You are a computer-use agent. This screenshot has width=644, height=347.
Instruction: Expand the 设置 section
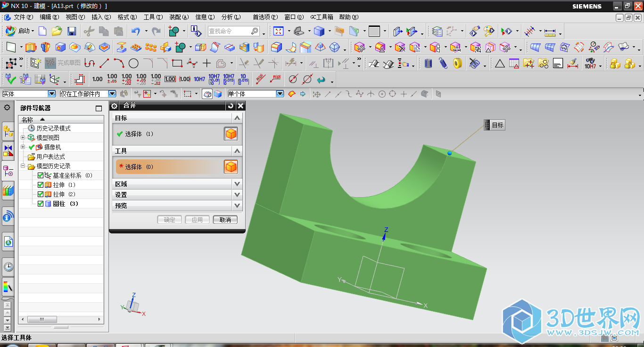pyautogui.click(x=237, y=195)
